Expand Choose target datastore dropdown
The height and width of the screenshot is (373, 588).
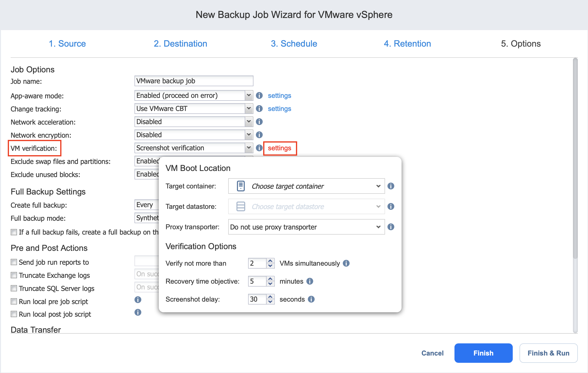306,207
